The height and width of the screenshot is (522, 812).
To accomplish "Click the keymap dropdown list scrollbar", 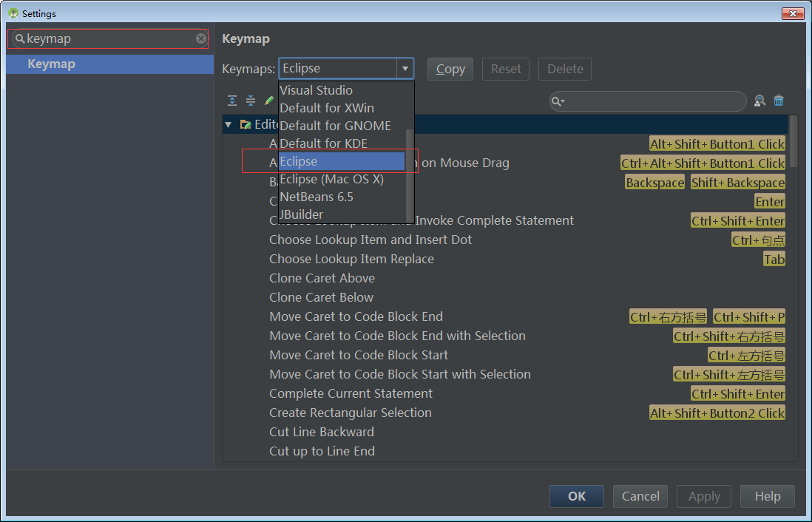I will tap(410, 175).
